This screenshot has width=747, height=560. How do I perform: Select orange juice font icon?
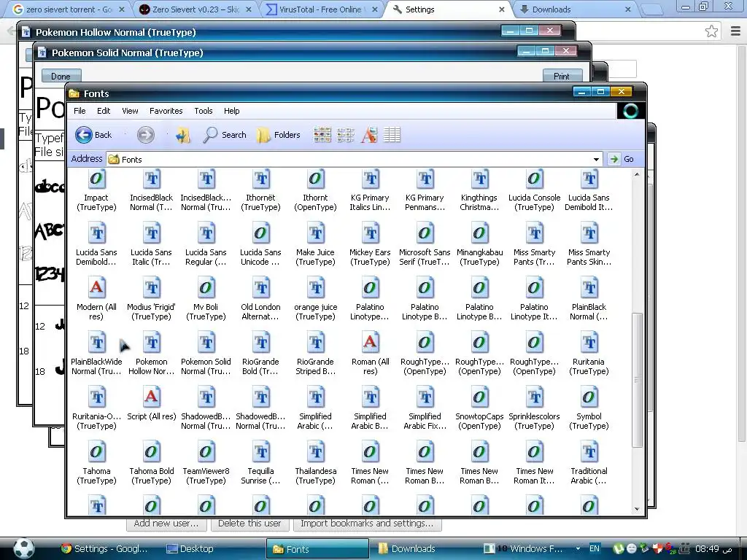click(x=315, y=288)
